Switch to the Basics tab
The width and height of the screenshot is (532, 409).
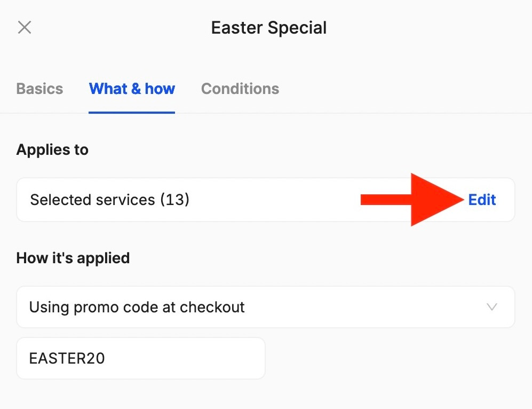point(39,89)
